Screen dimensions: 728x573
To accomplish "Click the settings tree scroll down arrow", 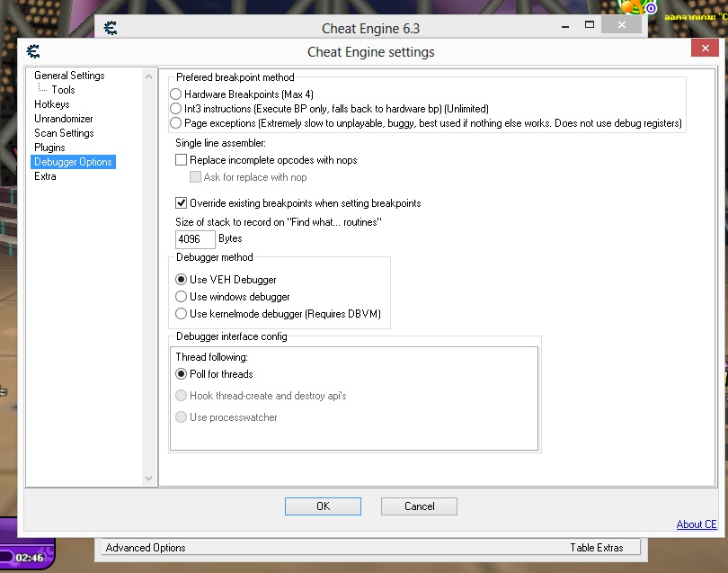I will [x=148, y=479].
